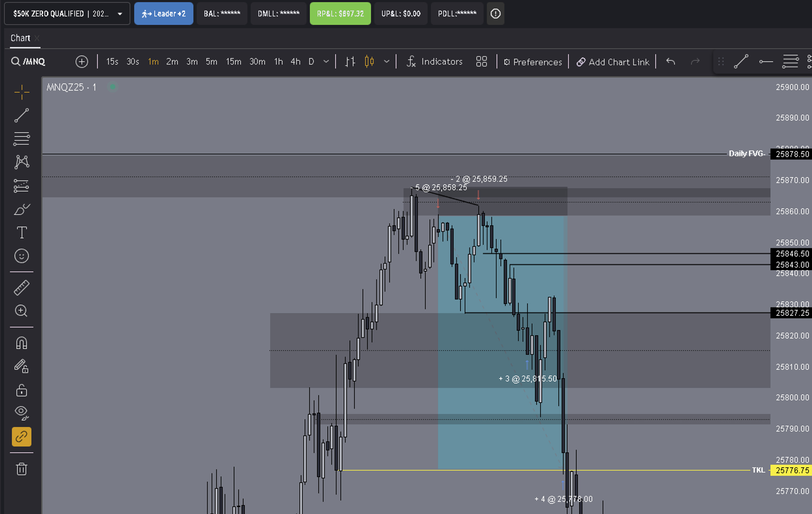Image resolution: width=812 pixels, height=514 pixels.
Task: Pick the horizontal line tool in floating toolbar
Action: tap(766, 62)
